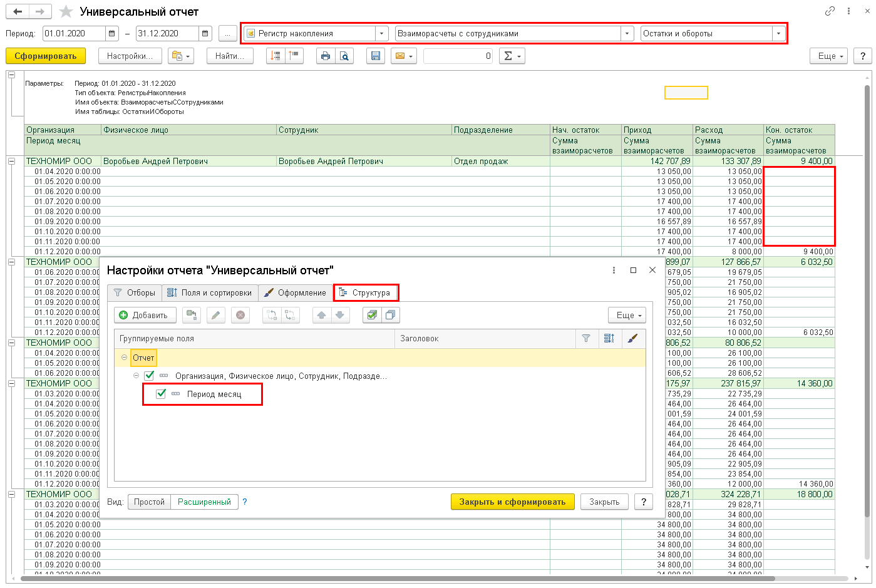Switch view to Простой mode
876x588 pixels.
click(149, 502)
